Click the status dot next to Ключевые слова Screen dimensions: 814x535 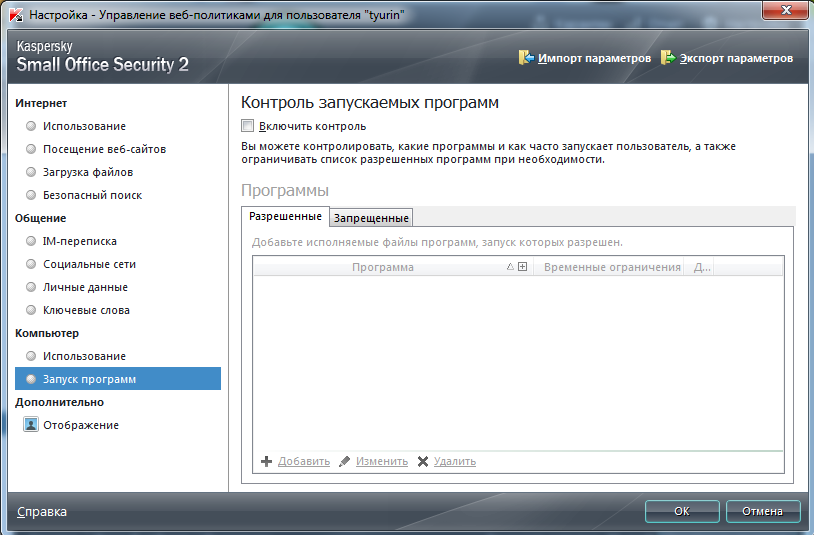coord(31,310)
